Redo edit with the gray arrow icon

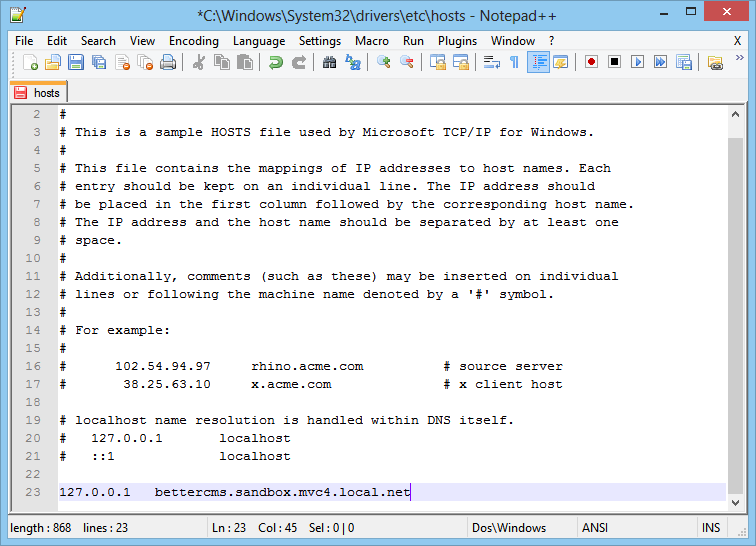[x=299, y=63]
